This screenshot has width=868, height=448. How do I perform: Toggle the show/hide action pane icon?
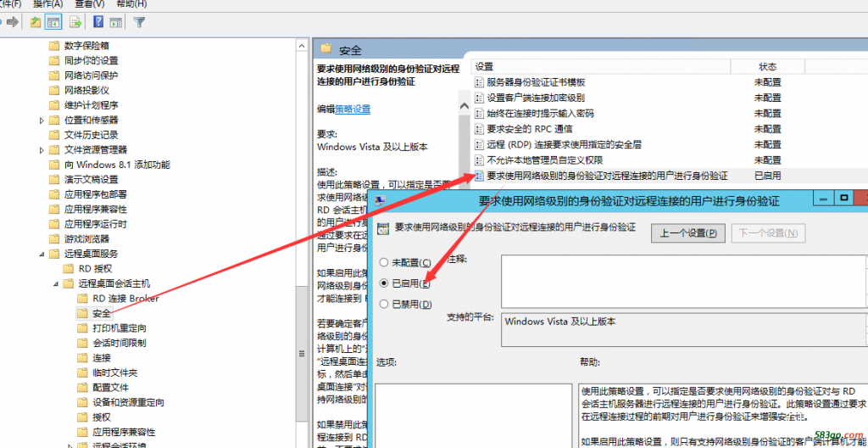coord(115,22)
